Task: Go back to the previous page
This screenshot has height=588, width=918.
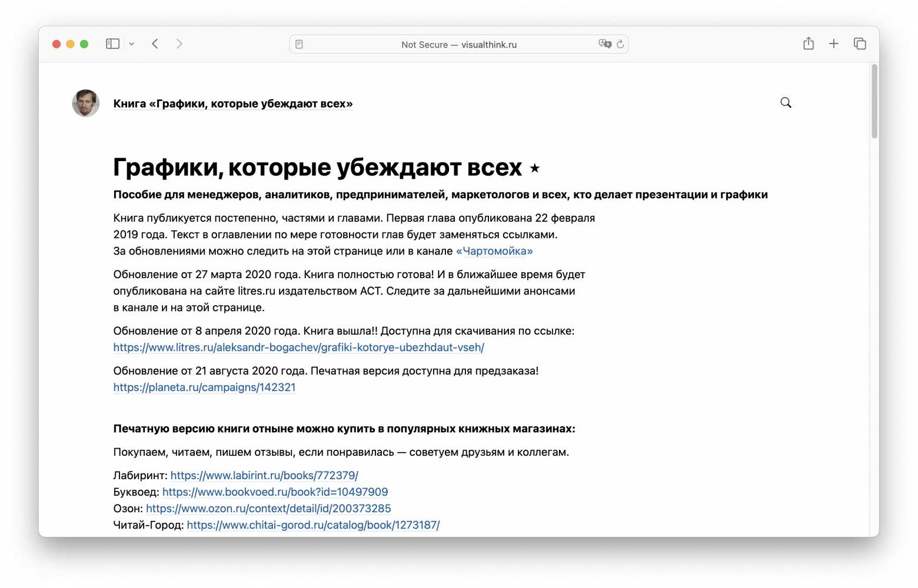Action: 155,44
